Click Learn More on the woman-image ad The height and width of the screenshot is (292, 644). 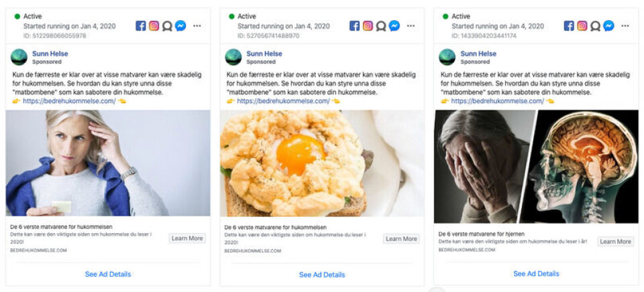tap(187, 238)
